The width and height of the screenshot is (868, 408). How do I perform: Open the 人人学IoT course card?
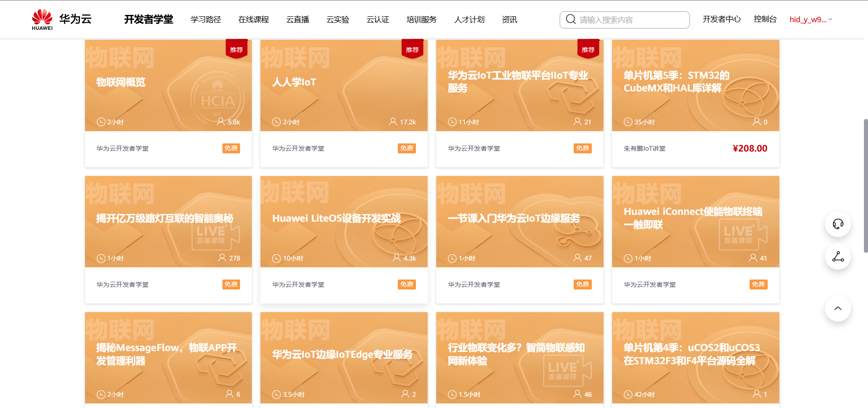click(344, 104)
